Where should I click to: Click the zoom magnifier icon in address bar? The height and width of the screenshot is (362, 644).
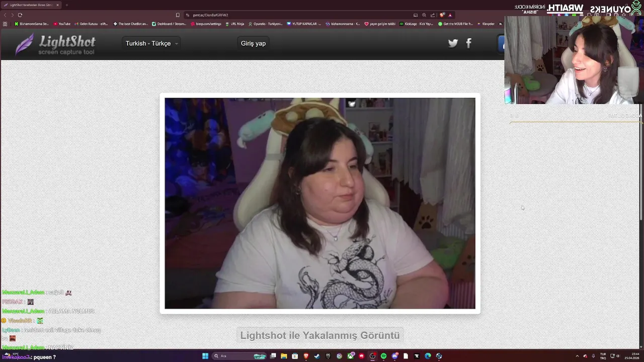[424, 15]
